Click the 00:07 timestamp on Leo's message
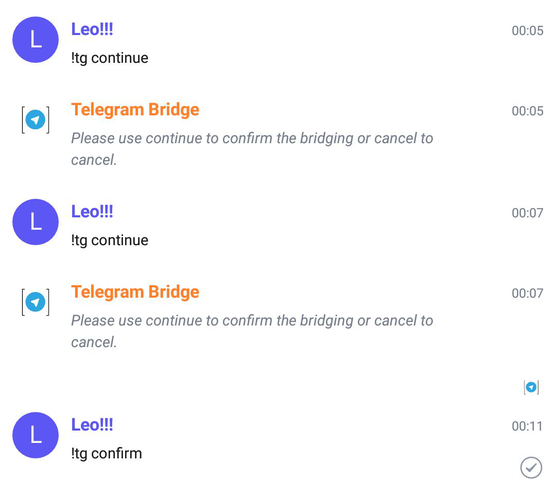The width and height of the screenshot is (556, 480). click(527, 213)
